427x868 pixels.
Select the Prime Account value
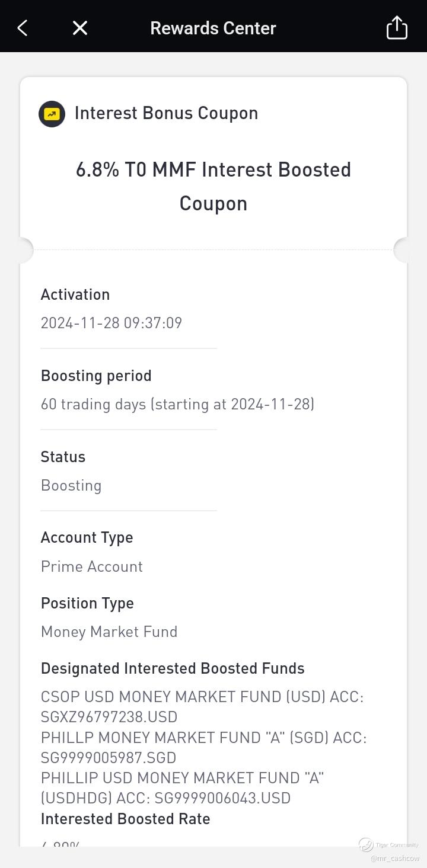pyautogui.click(x=92, y=566)
